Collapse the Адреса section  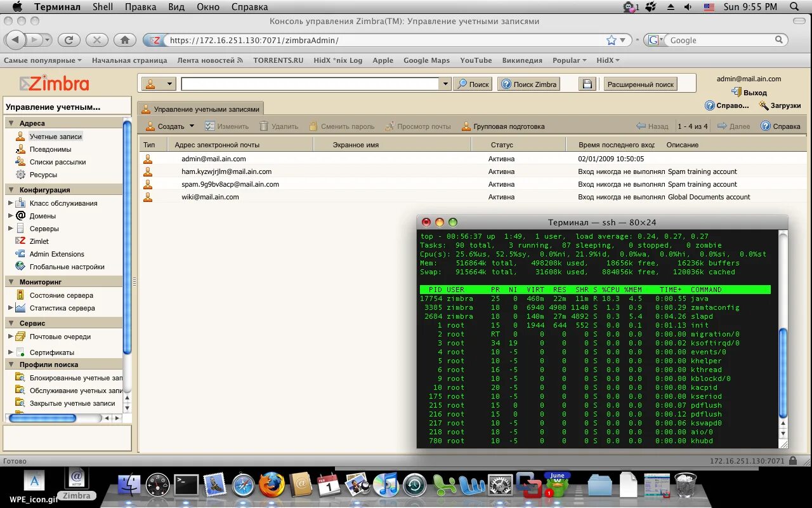(11, 123)
